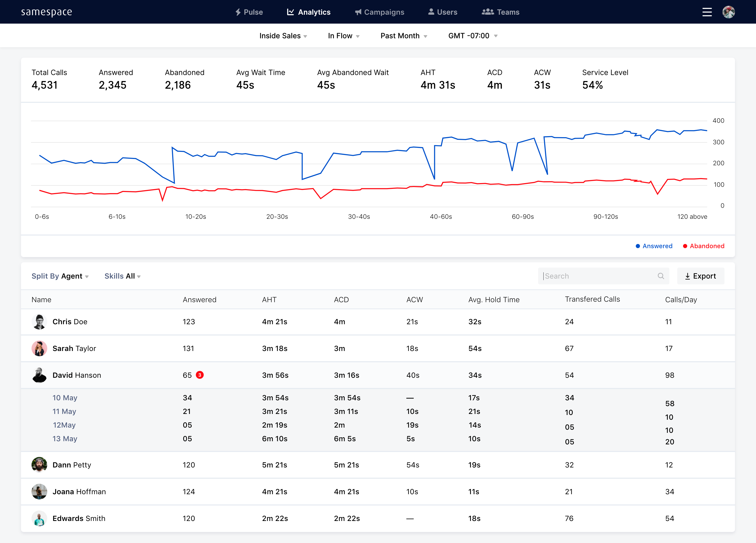Open the 11 May date link
The image size is (756, 543).
(x=64, y=411)
